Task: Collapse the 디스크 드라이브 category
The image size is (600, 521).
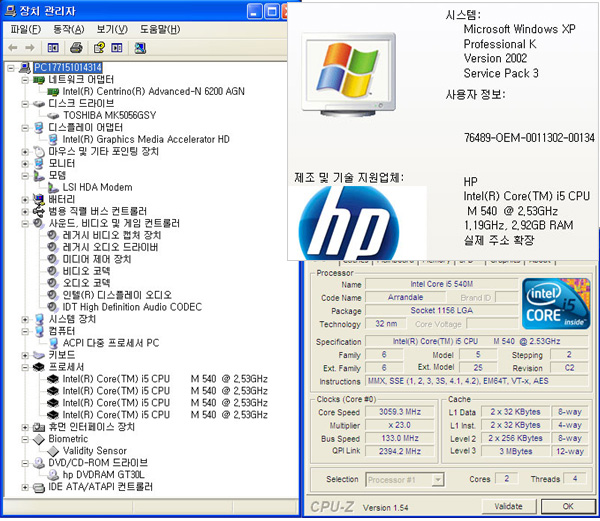Action: [25, 104]
